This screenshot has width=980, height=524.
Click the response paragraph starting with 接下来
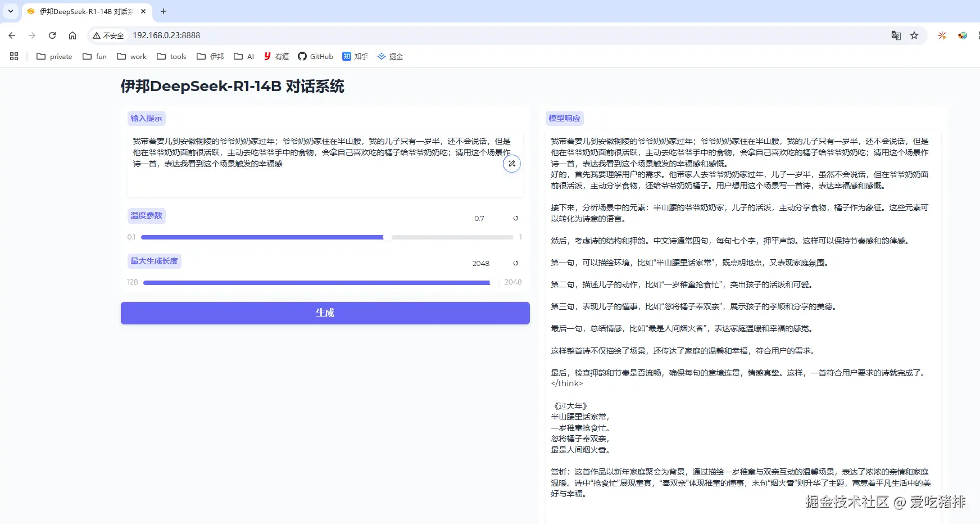[x=739, y=213]
